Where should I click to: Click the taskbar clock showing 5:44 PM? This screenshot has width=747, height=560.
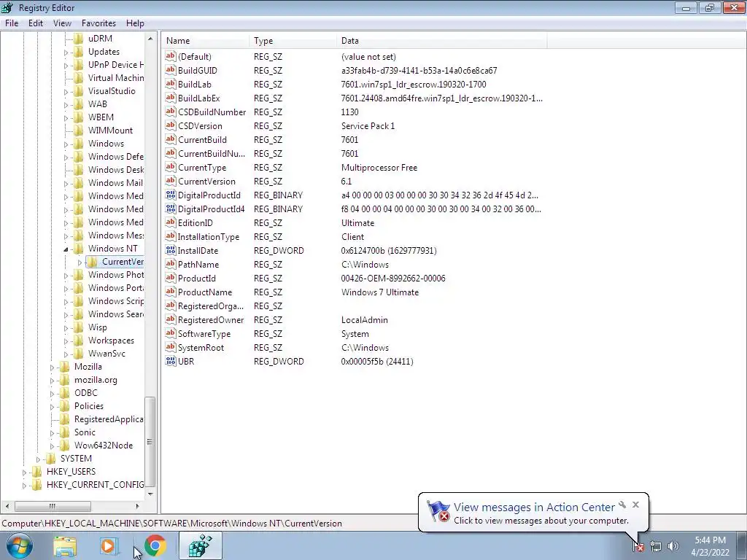pos(710,546)
